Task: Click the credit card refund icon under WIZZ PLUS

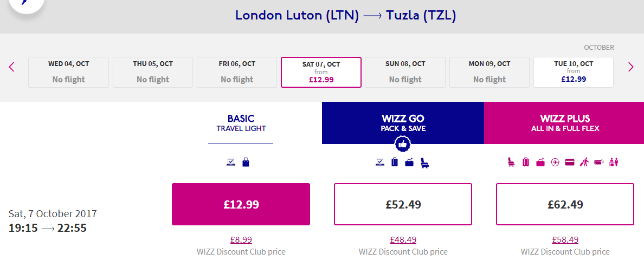Action: pyautogui.click(x=569, y=162)
